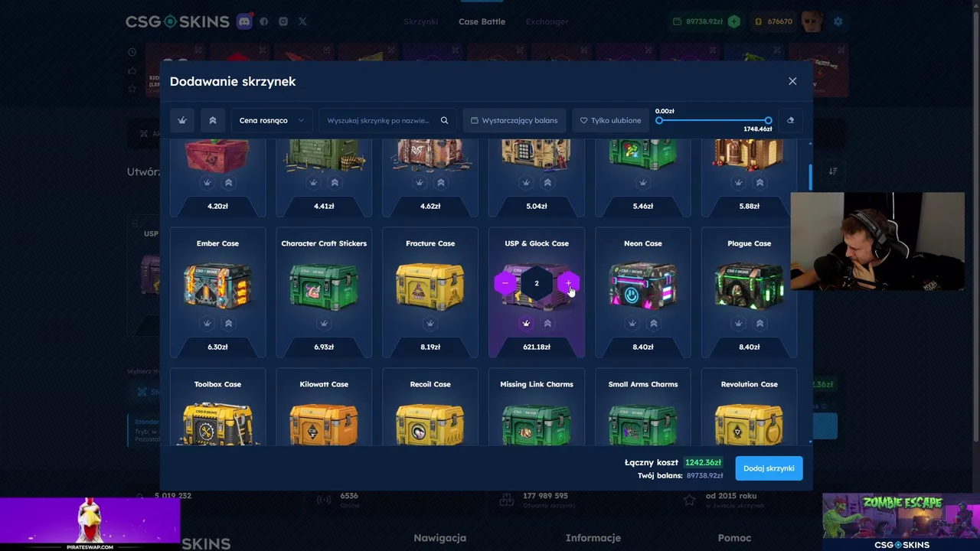
Task: Decrease USP & Glock Case quantity with minus
Action: click(505, 283)
